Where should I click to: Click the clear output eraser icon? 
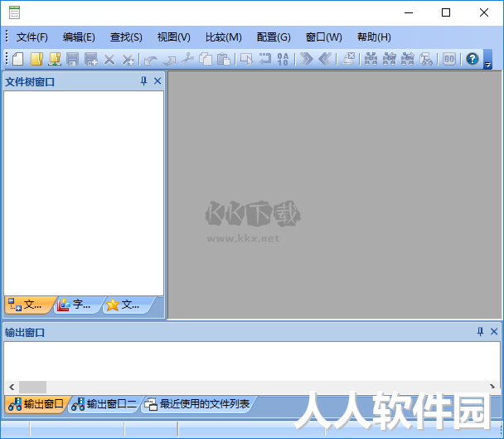(x=348, y=59)
